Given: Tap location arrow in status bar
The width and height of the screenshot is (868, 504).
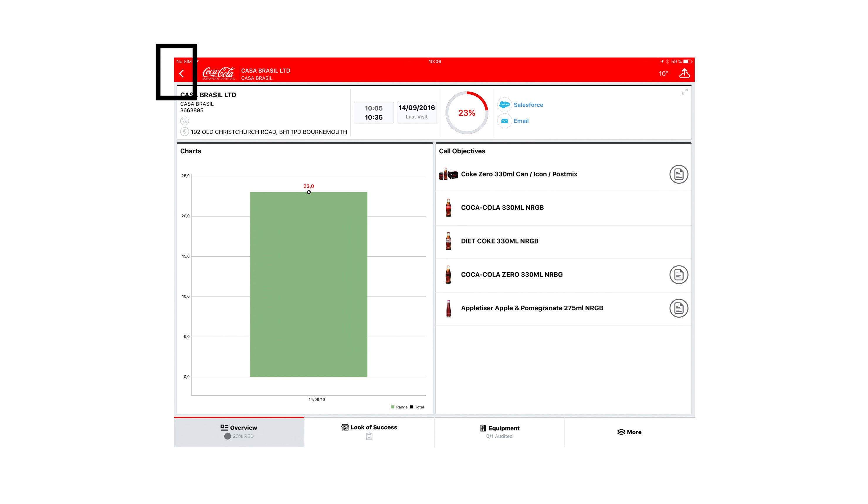Looking at the screenshot, I should point(662,62).
